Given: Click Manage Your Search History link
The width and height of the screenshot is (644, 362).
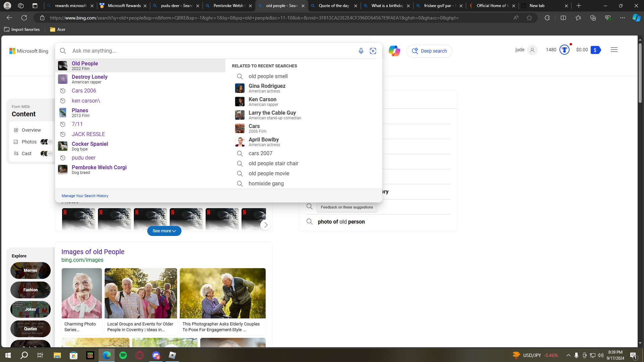Looking at the screenshot, I should (85, 196).
